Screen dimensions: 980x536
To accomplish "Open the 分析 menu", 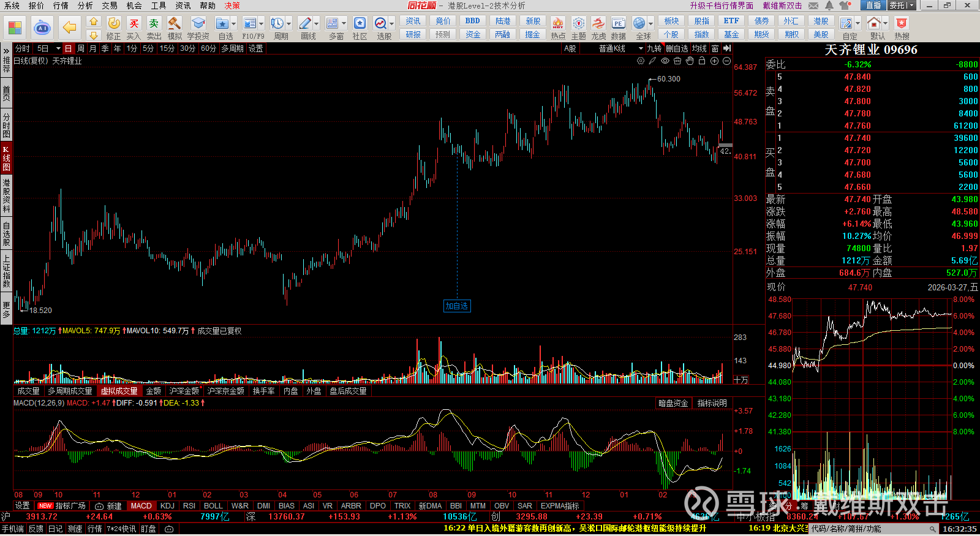I will (x=85, y=6).
